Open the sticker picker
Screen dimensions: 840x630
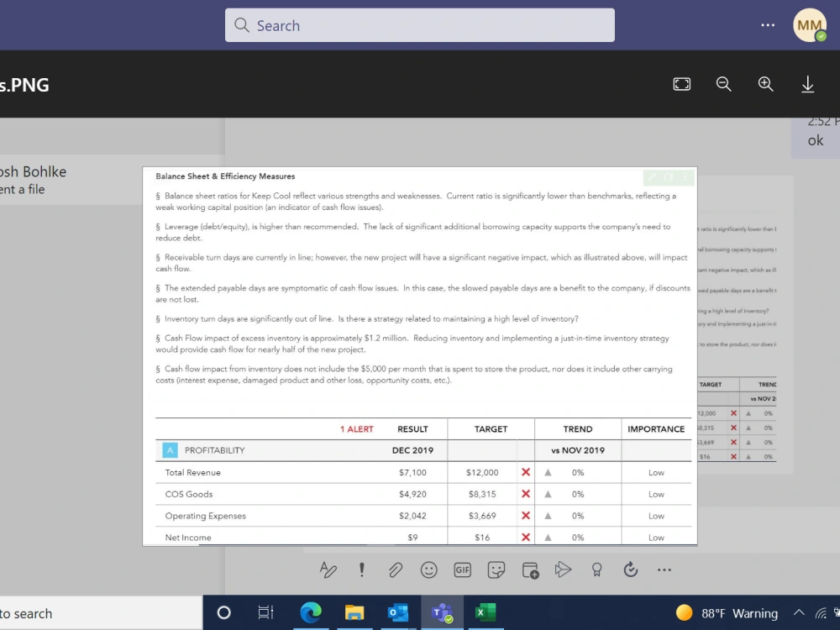496,570
